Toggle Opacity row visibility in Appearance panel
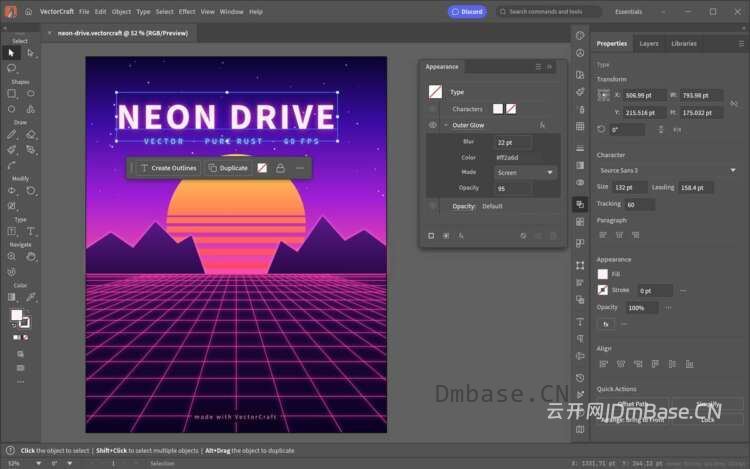The width and height of the screenshot is (750, 469). click(432, 206)
